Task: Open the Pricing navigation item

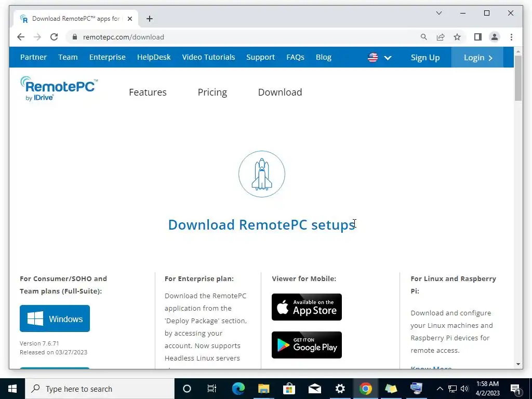Action: (x=212, y=92)
